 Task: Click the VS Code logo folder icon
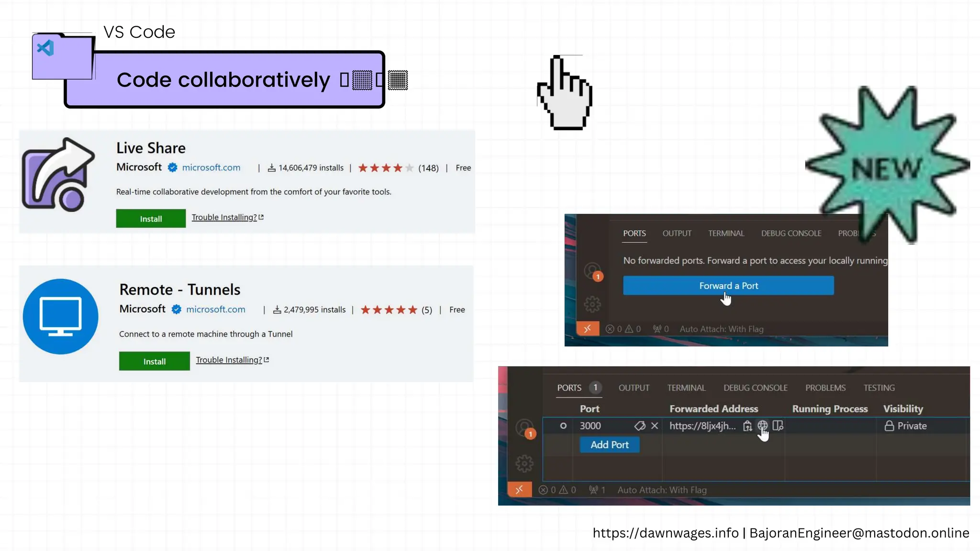pos(62,56)
